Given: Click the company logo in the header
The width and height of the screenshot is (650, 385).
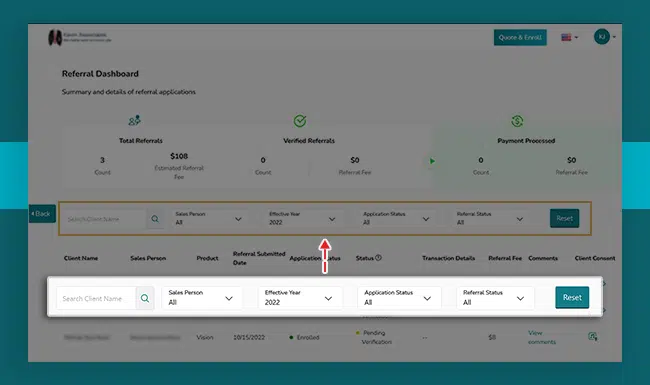Looking at the screenshot, I should [x=80, y=37].
